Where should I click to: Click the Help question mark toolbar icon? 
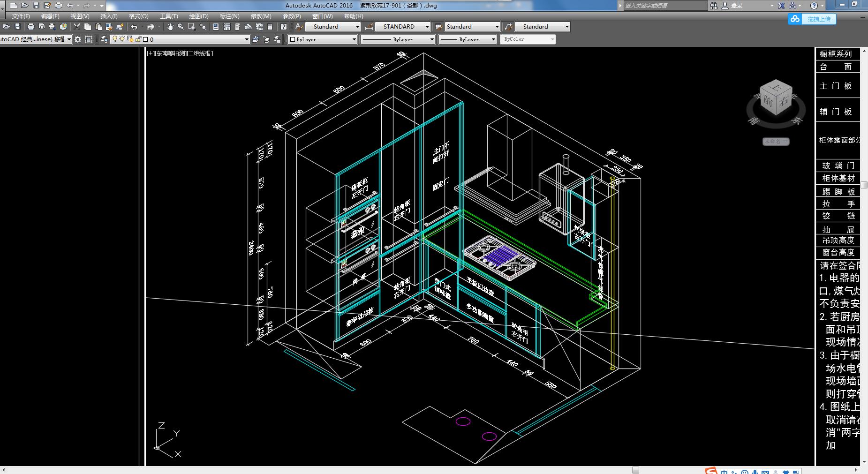(283, 27)
